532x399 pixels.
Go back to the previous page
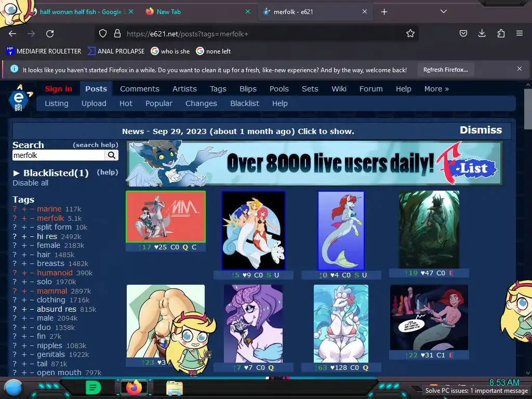(12, 34)
